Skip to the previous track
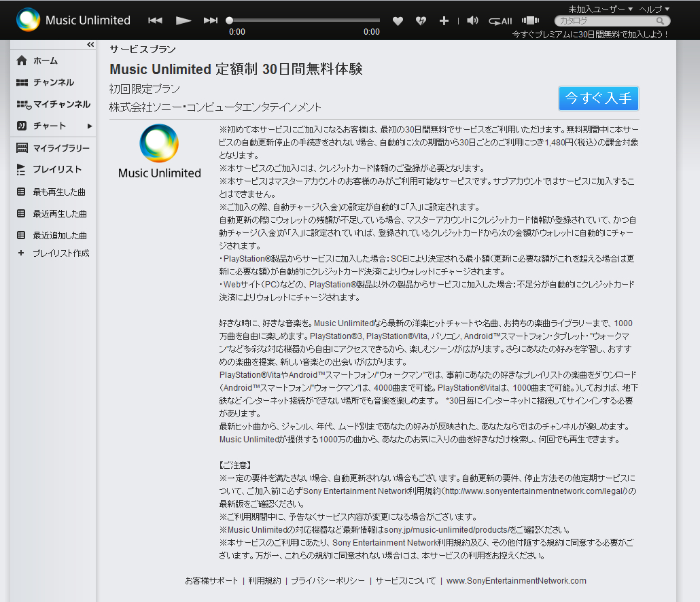Image resolution: width=700 pixels, height=602 pixels. tap(156, 20)
